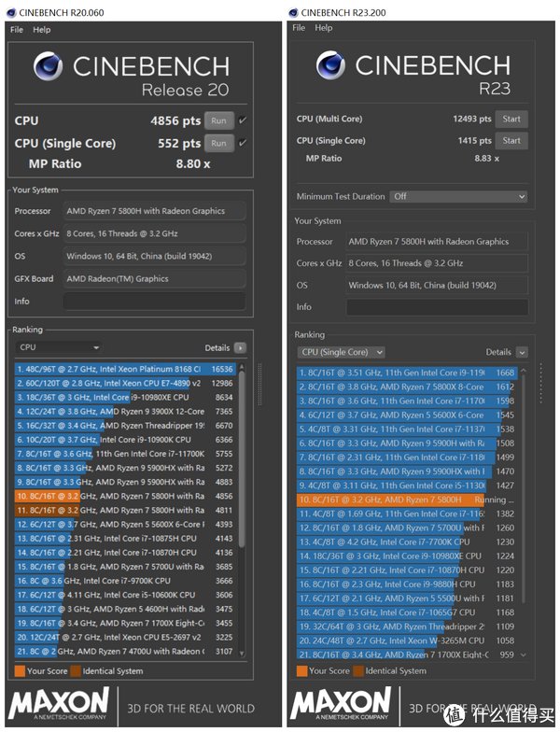Click the R20 ranking scrollbar up arrow

point(242,368)
